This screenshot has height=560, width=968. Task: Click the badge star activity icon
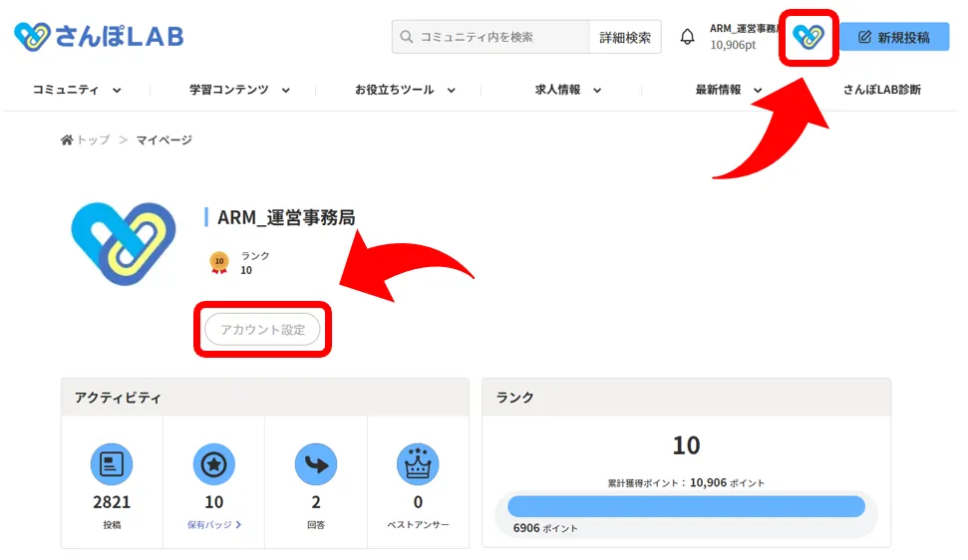pos(213,464)
